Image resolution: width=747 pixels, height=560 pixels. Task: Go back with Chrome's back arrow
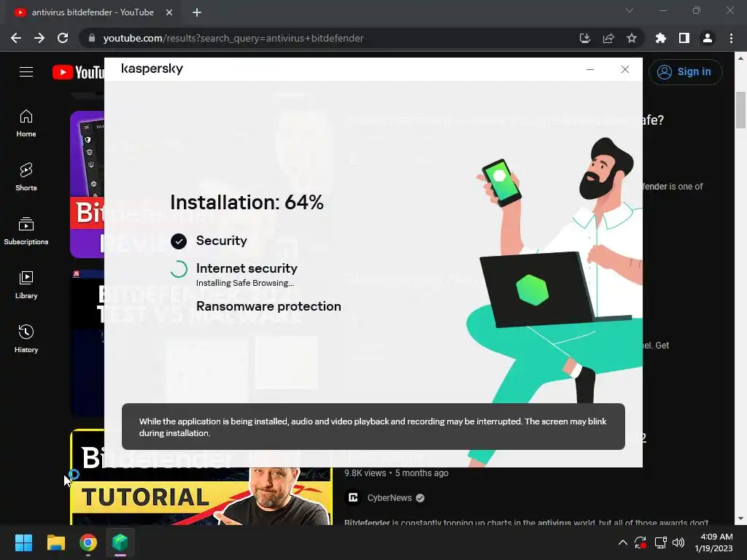click(16, 38)
